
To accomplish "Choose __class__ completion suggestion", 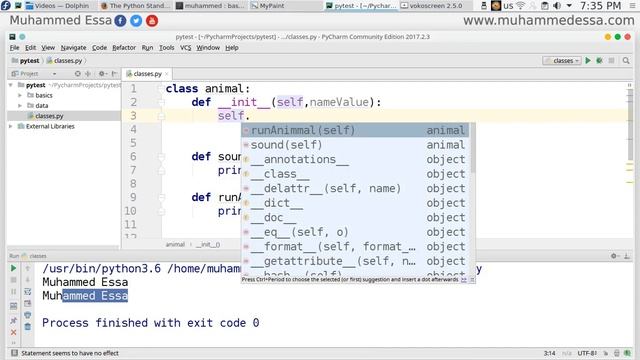I will (x=355, y=174).
